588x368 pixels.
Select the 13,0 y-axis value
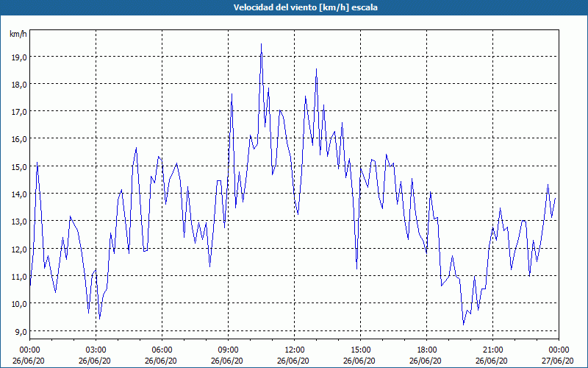[19, 222]
